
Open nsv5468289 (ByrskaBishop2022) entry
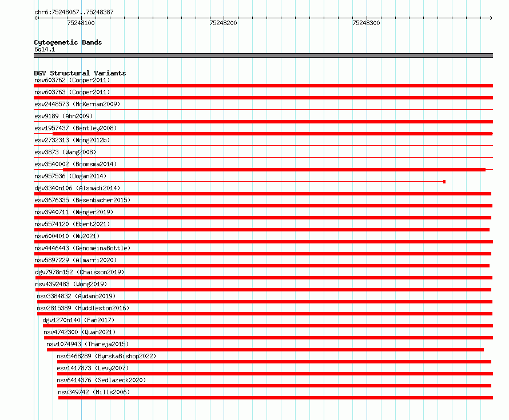[x=106, y=356]
